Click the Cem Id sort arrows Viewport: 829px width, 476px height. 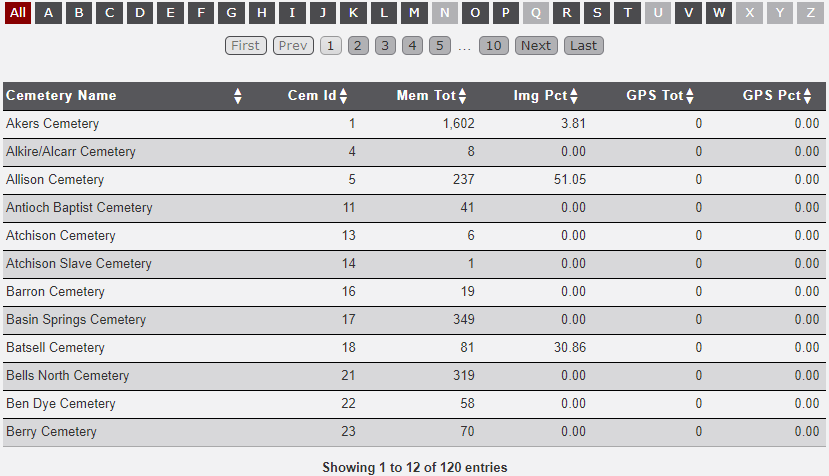[x=344, y=96]
